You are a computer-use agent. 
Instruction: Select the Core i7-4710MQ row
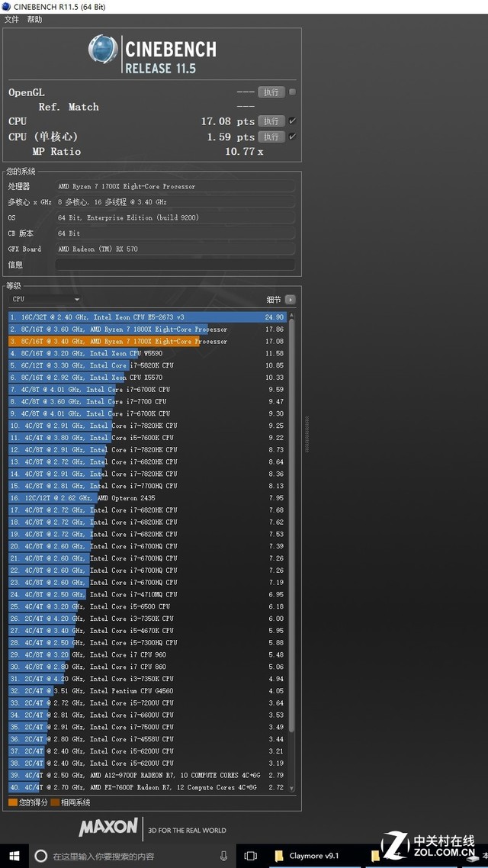point(148,594)
